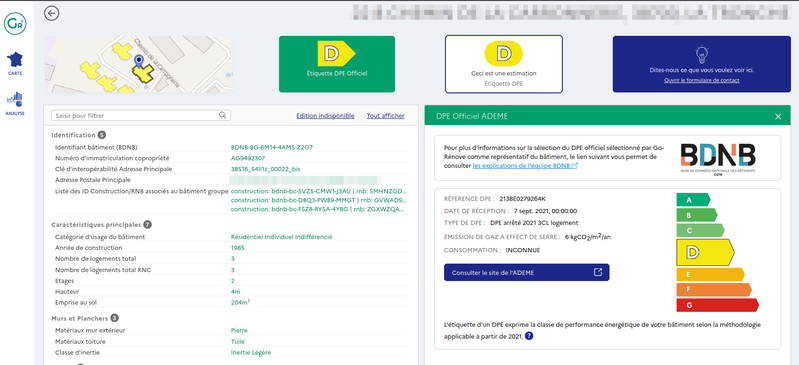Click Edition indisponible link
Image resolution: width=799 pixels, height=365 pixels.
[325, 116]
